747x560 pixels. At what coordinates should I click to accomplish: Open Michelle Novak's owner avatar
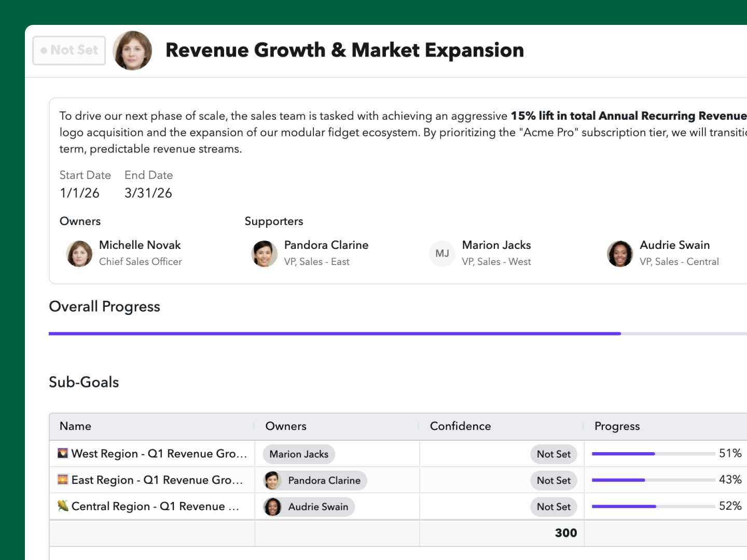[79, 254]
